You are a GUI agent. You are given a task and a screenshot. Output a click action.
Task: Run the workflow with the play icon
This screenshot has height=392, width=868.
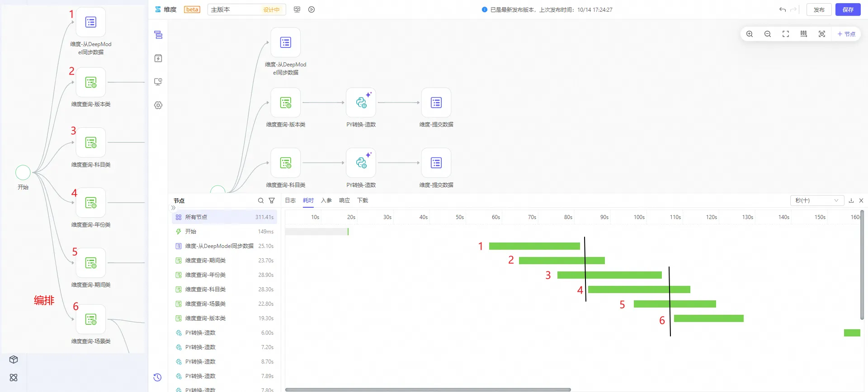pyautogui.click(x=311, y=9)
